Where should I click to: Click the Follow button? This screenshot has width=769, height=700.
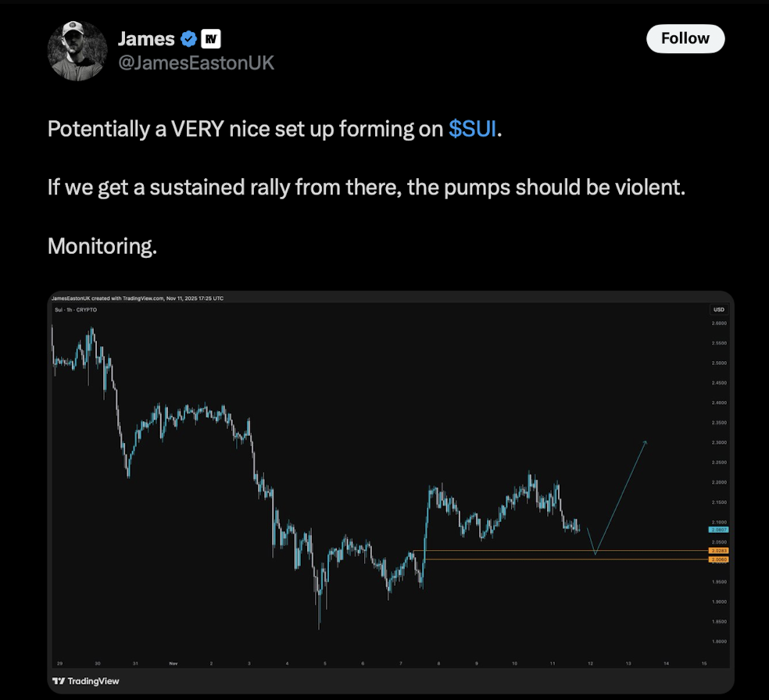point(685,38)
